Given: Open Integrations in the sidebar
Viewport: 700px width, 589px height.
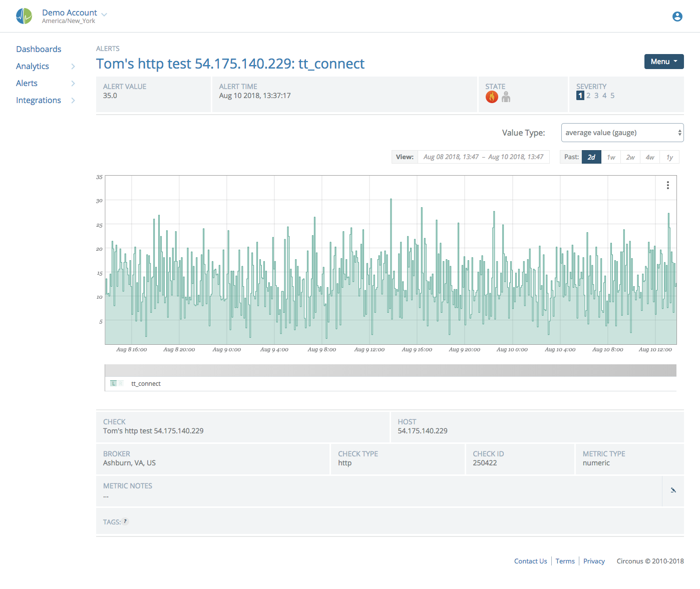Looking at the screenshot, I should coord(39,100).
